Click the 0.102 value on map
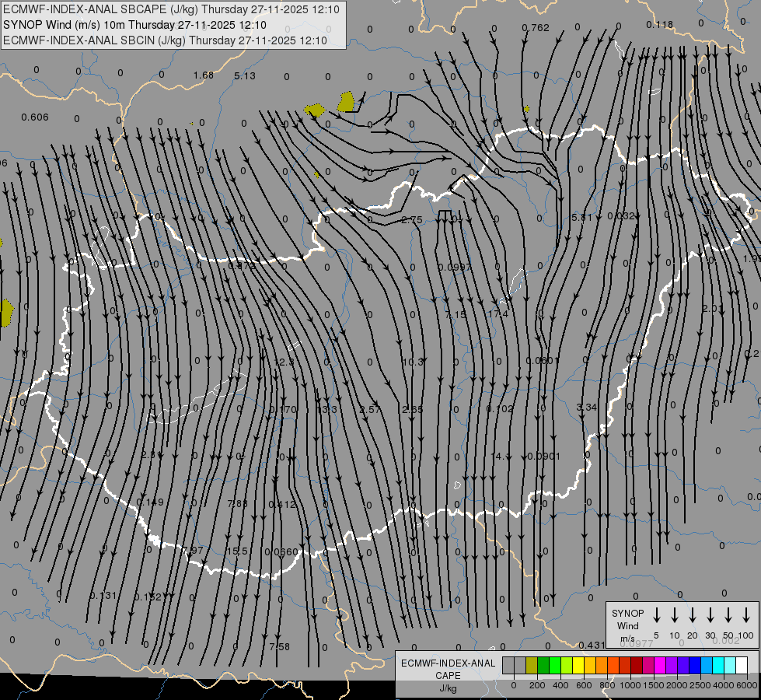761x700 pixels. pyautogui.click(x=500, y=409)
